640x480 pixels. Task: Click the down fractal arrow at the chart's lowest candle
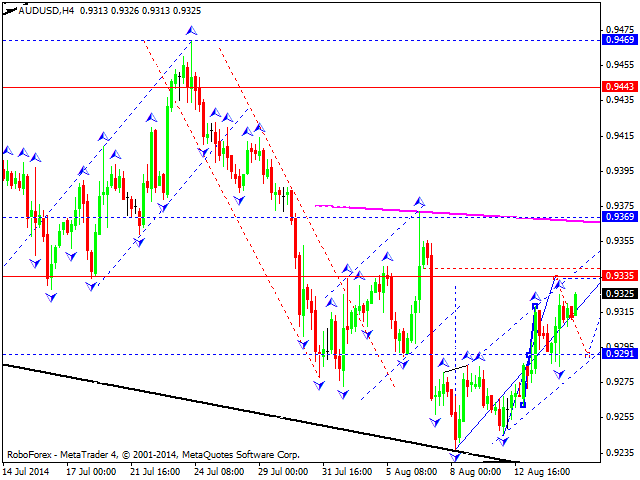[x=455, y=457]
